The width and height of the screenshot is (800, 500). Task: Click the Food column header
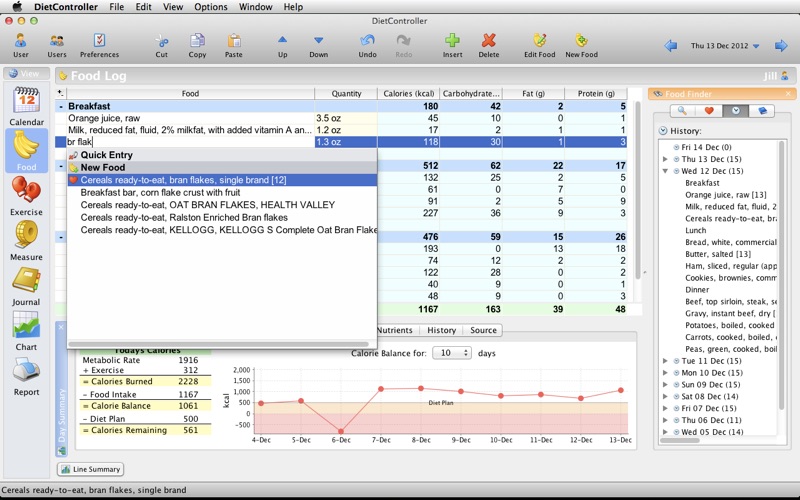coord(190,93)
